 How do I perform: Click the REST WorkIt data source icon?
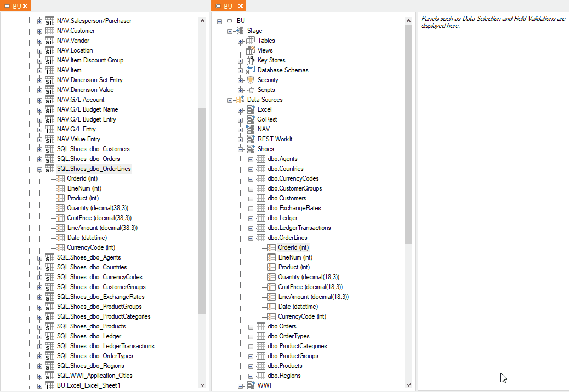tap(251, 139)
